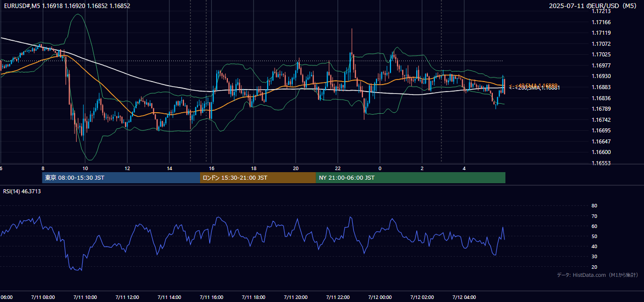Click price axis label 1.16836

pyautogui.click(x=601, y=98)
